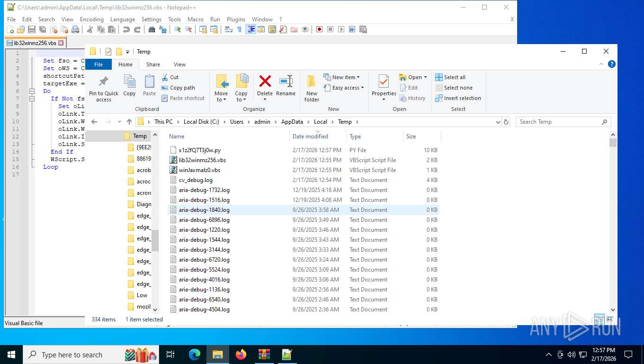Open the Plugins menu in Notepad++
The image size is (644, 364).
pos(236,19)
